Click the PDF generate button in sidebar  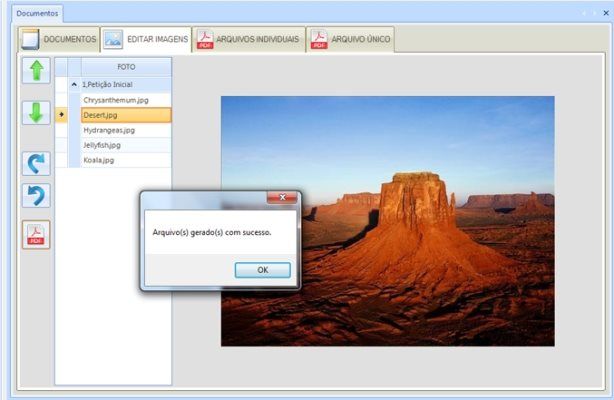[36, 235]
